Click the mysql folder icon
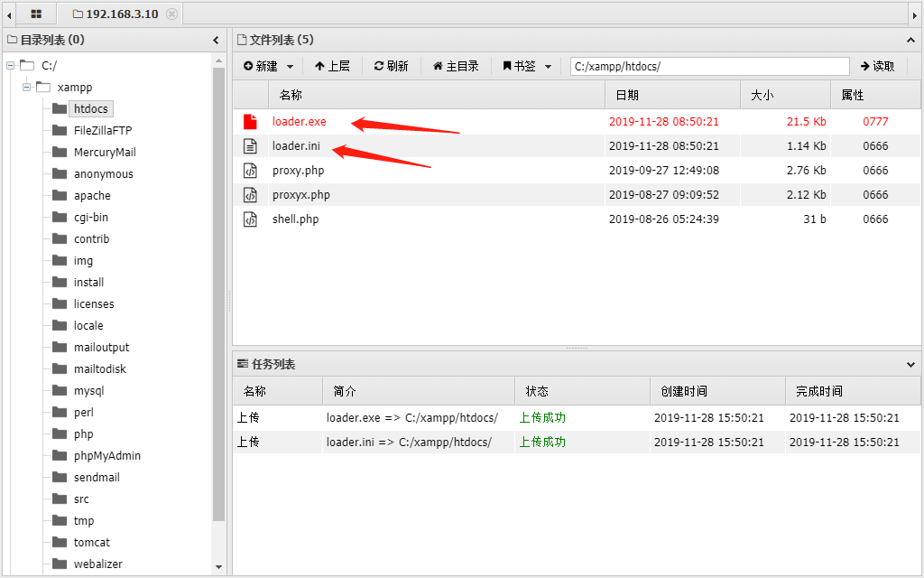Image resolution: width=924 pixels, height=578 pixels. (60, 390)
